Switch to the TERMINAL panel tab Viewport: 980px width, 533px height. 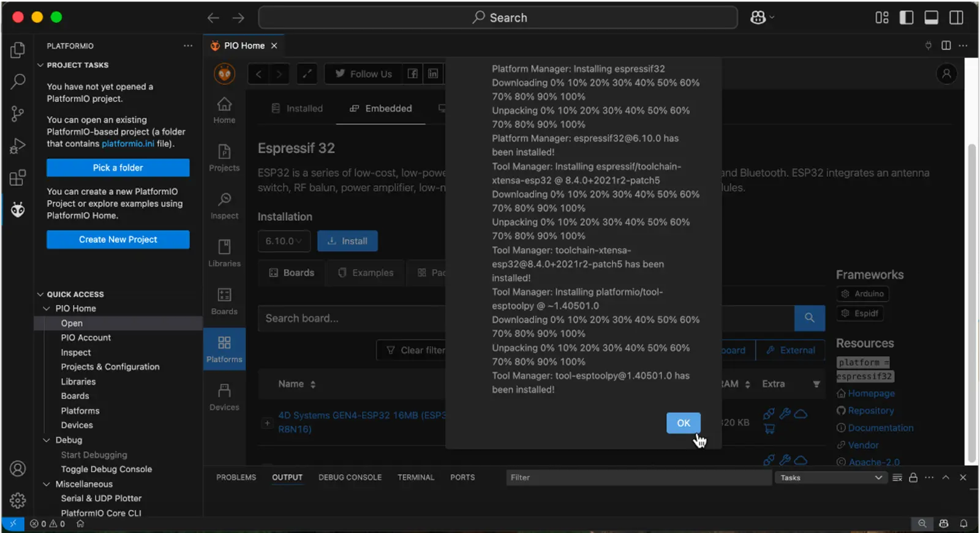coord(416,477)
